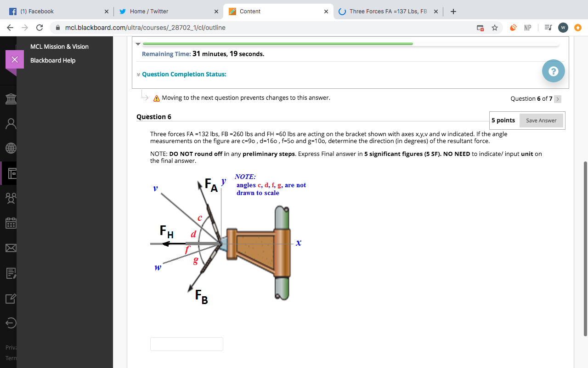Collapse the Question Completion Status section
588x368 pixels.
pyautogui.click(x=138, y=74)
